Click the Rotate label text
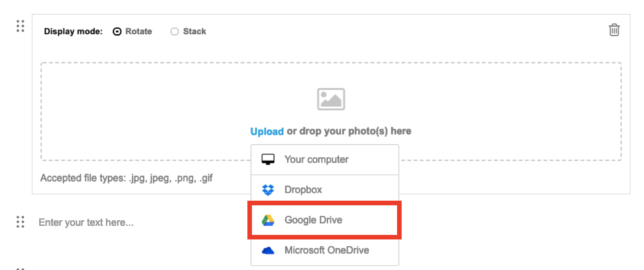644x270 pixels. click(x=139, y=31)
